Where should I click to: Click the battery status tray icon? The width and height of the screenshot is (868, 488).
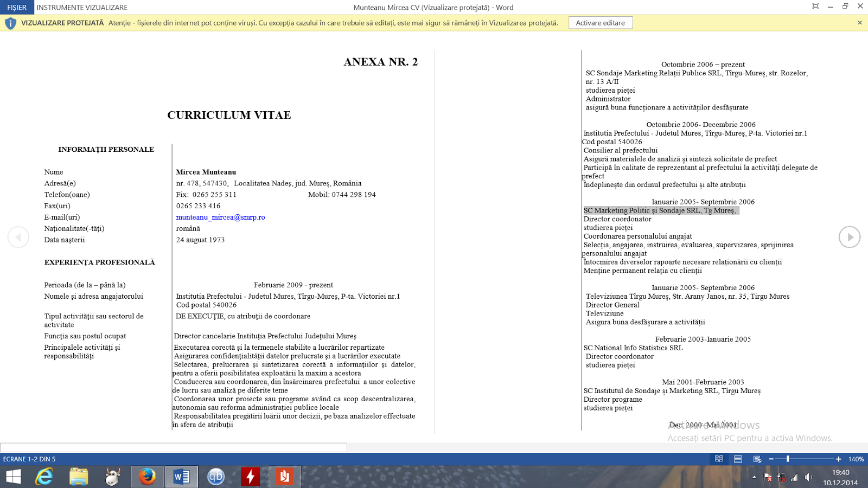click(x=781, y=478)
